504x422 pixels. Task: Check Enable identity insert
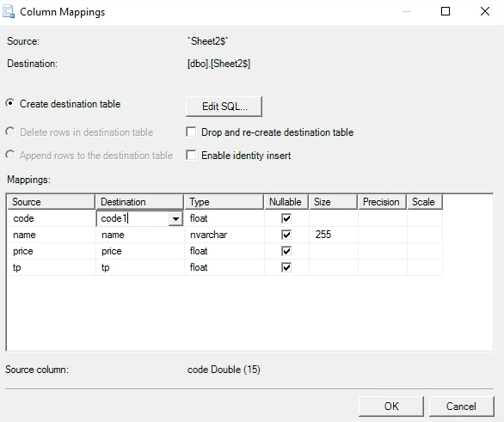[x=191, y=156]
